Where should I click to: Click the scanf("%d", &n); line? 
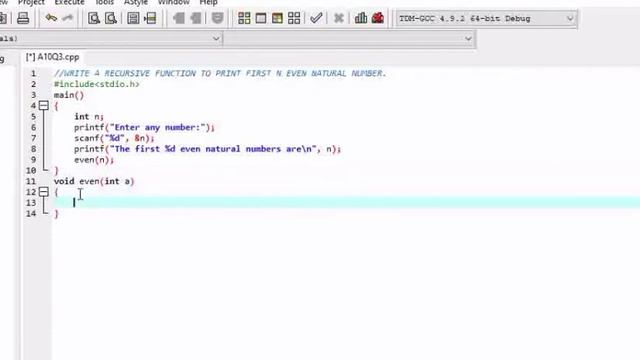tap(114, 138)
